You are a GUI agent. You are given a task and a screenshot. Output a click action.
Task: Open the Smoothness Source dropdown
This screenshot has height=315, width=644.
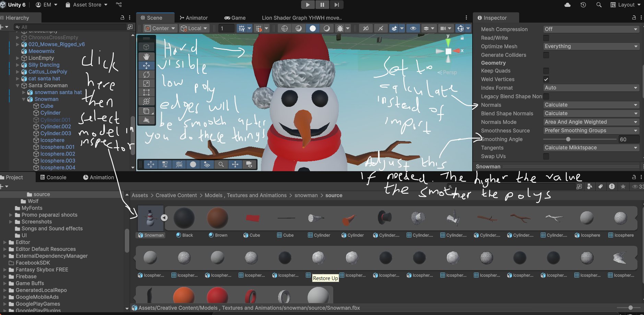[592, 130]
